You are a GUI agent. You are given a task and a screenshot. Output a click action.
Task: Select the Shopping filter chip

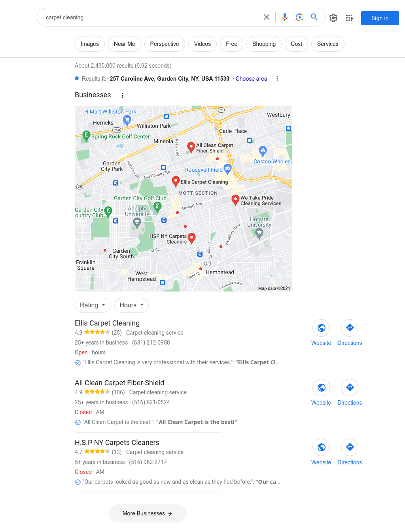click(264, 44)
